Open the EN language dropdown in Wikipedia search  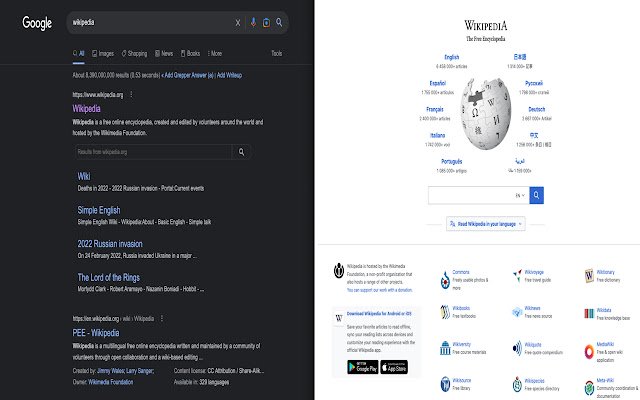pos(520,196)
